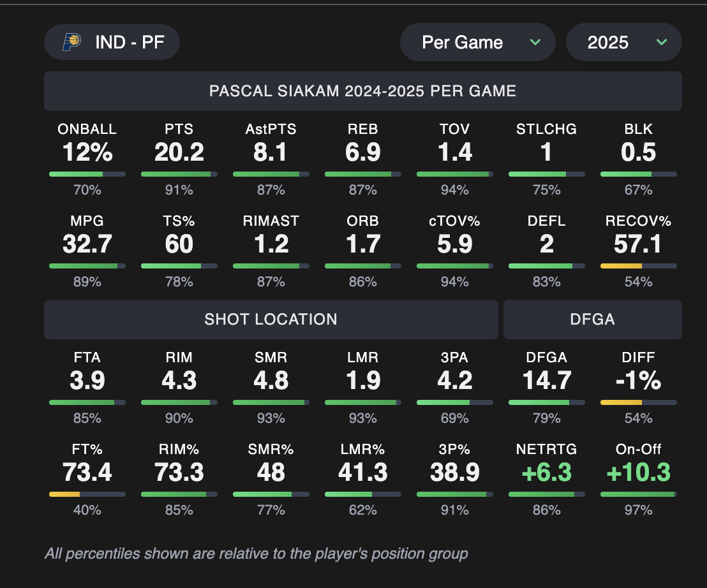Open the Per Game dropdown
The width and height of the screenshot is (707, 588).
pos(477,43)
